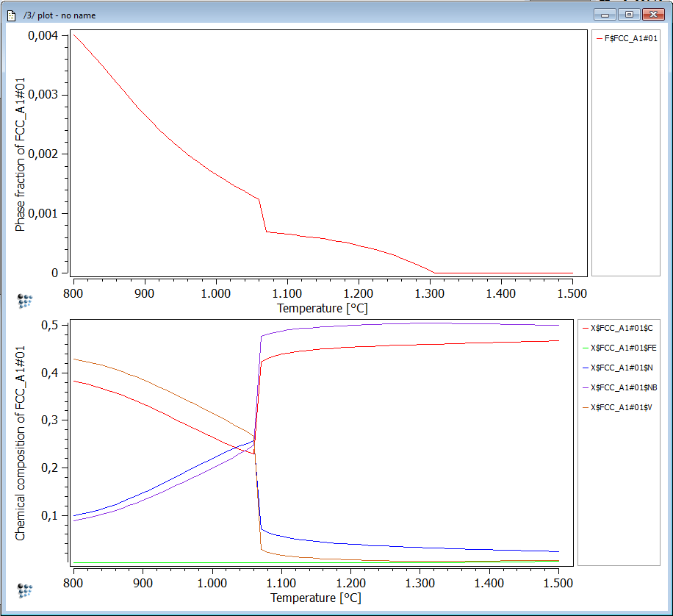Minimize the plot window
Screen dimensions: 673x616
click(606, 14)
